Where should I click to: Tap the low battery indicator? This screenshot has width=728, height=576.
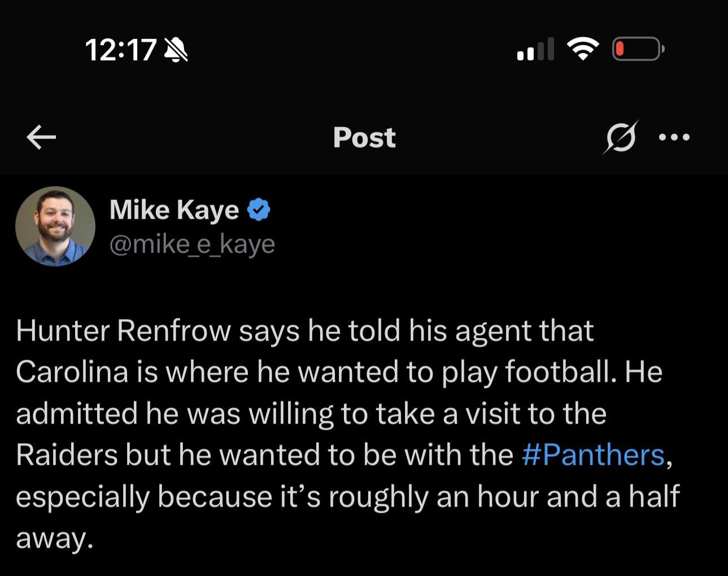pos(637,49)
